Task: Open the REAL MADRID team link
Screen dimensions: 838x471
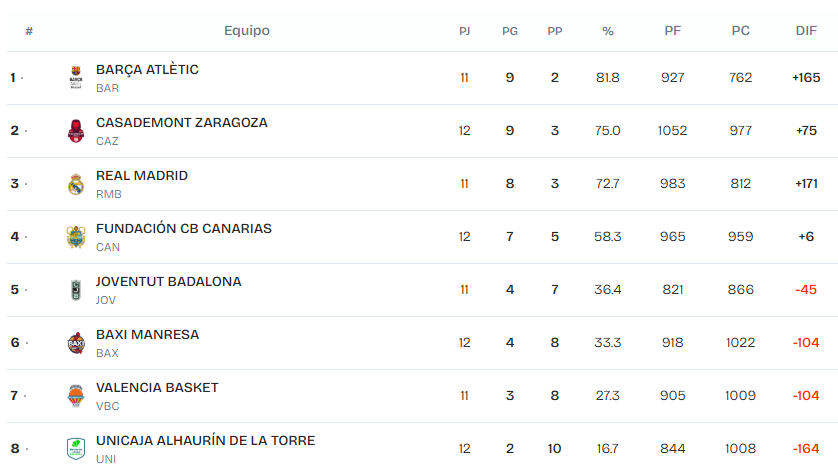Action: (142, 176)
